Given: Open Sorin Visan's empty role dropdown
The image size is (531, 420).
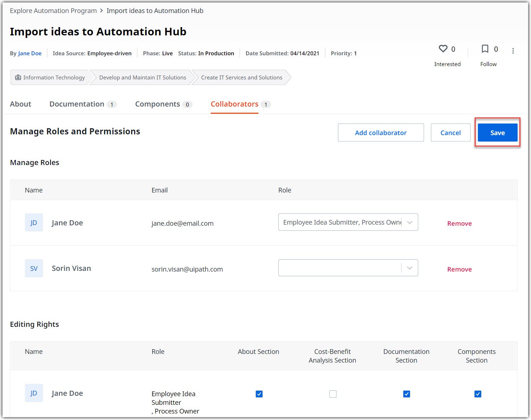Looking at the screenshot, I should (410, 268).
